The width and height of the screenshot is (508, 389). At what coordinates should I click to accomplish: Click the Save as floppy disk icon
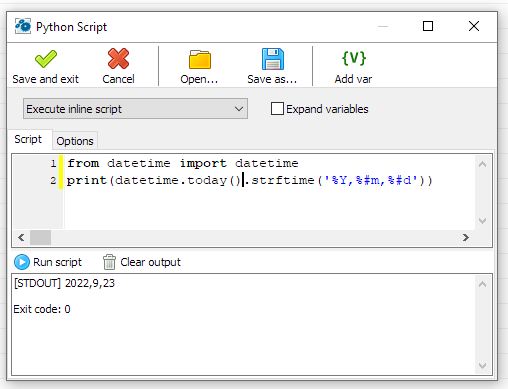(273, 59)
